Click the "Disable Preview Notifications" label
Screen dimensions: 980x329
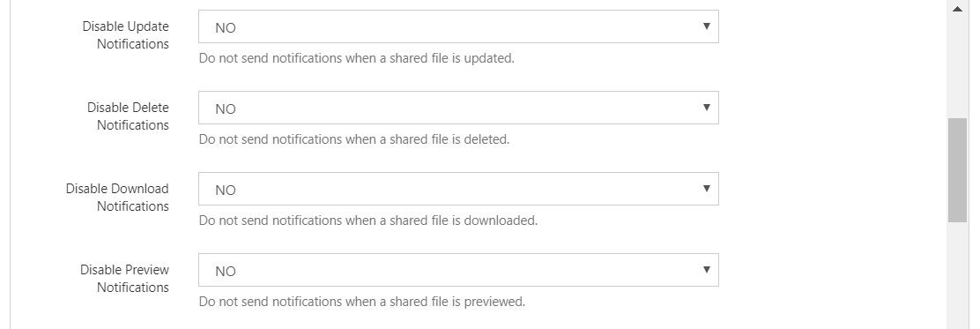click(x=124, y=279)
